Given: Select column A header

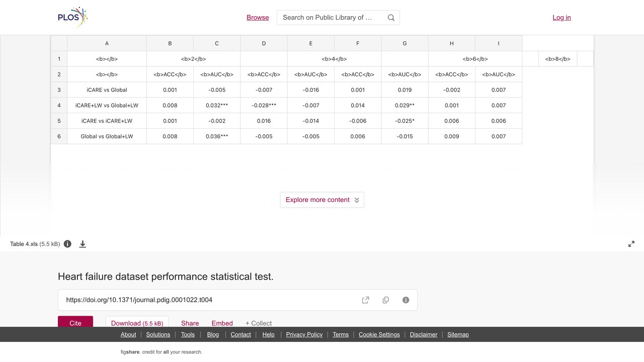Looking at the screenshot, I should click(107, 43).
